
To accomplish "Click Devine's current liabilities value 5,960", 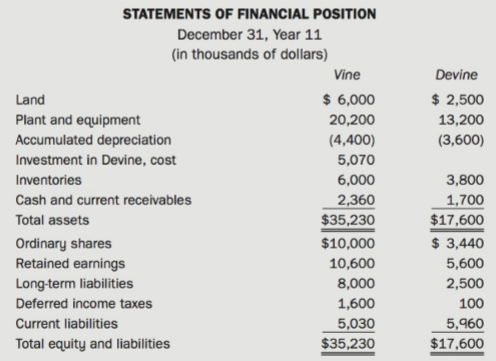I will point(465,324).
